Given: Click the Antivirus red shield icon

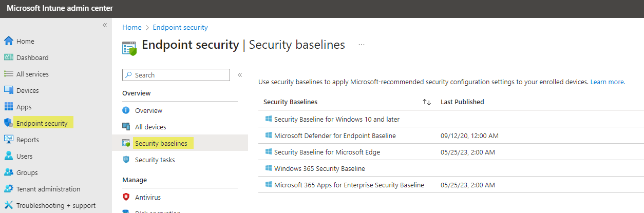Looking at the screenshot, I should coord(126,197).
